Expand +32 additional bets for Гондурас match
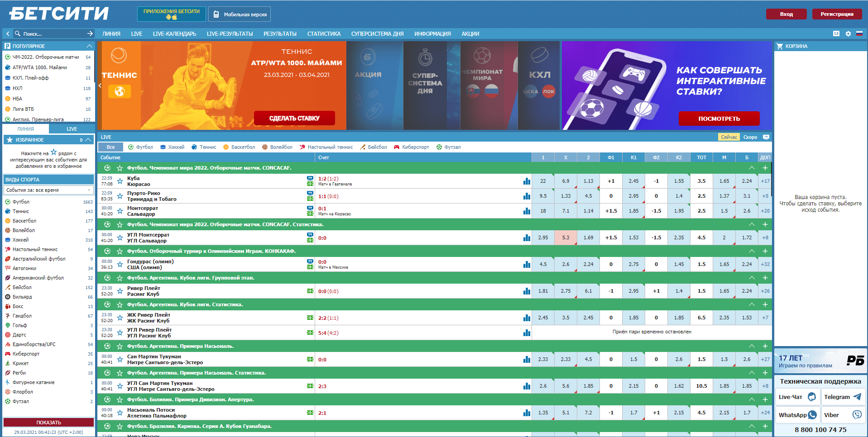868x437 pixels. coord(765,264)
